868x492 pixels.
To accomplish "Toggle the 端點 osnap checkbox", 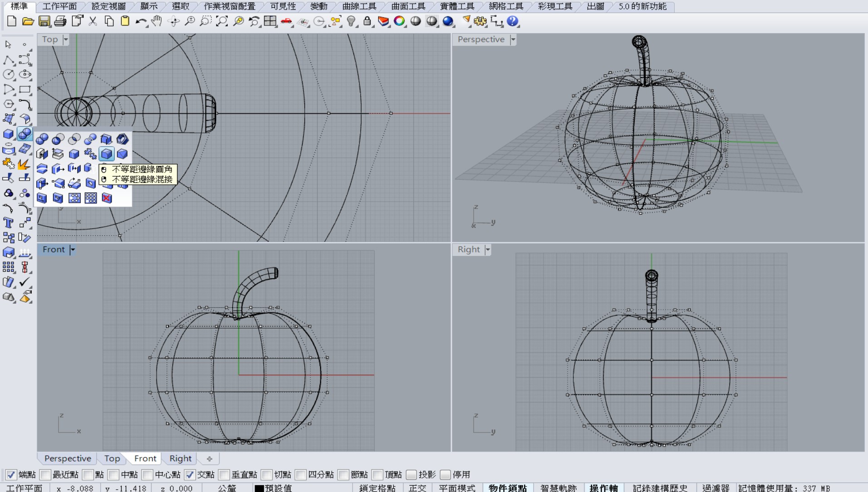I will coord(11,475).
